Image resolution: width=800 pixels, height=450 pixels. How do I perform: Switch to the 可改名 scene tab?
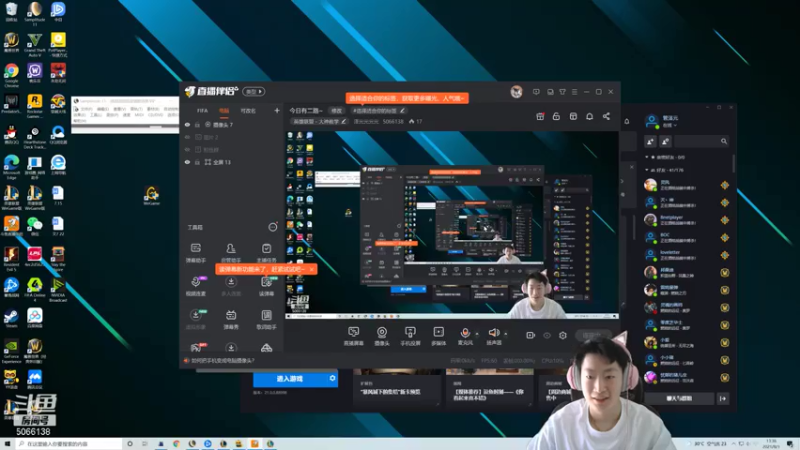pyautogui.click(x=248, y=111)
